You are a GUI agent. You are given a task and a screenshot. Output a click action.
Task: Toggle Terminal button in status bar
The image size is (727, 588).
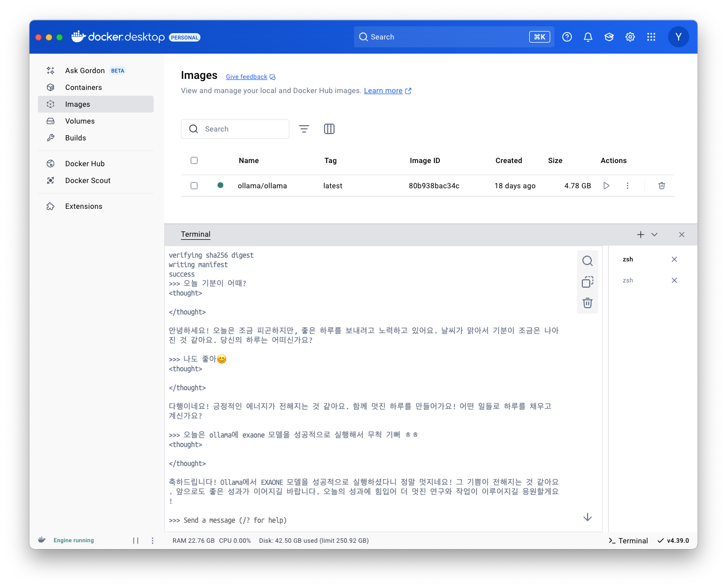[628, 541]
